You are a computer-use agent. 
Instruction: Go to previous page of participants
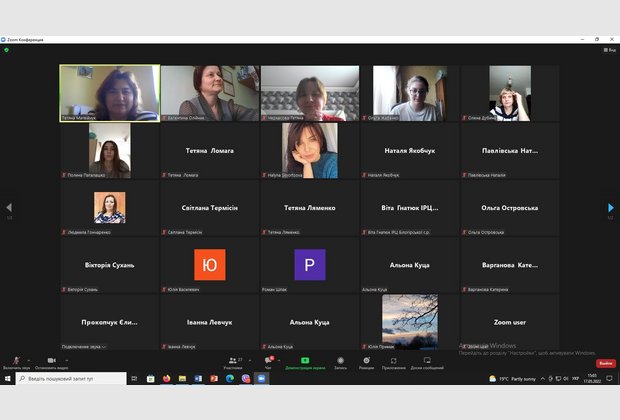click(9, 208)
